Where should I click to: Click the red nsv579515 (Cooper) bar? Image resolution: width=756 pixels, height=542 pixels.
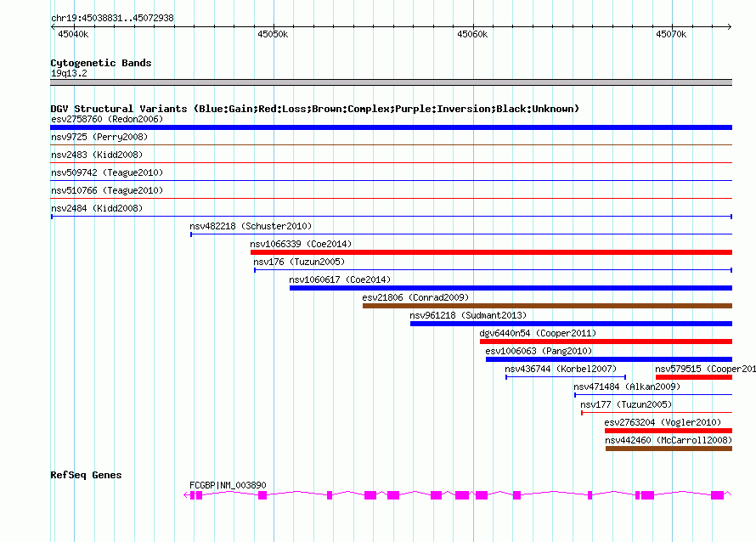[x=693, y=377]
